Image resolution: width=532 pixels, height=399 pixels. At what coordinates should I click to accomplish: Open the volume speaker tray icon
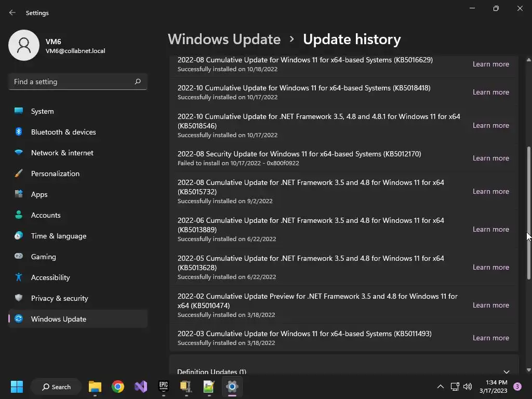tap(468, 387)
